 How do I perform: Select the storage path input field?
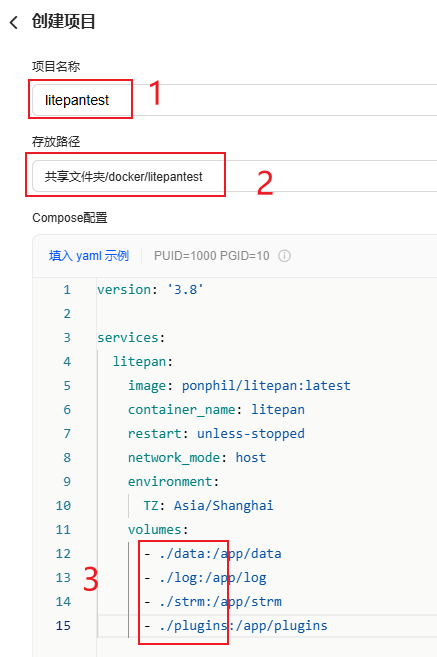[235, 176]
